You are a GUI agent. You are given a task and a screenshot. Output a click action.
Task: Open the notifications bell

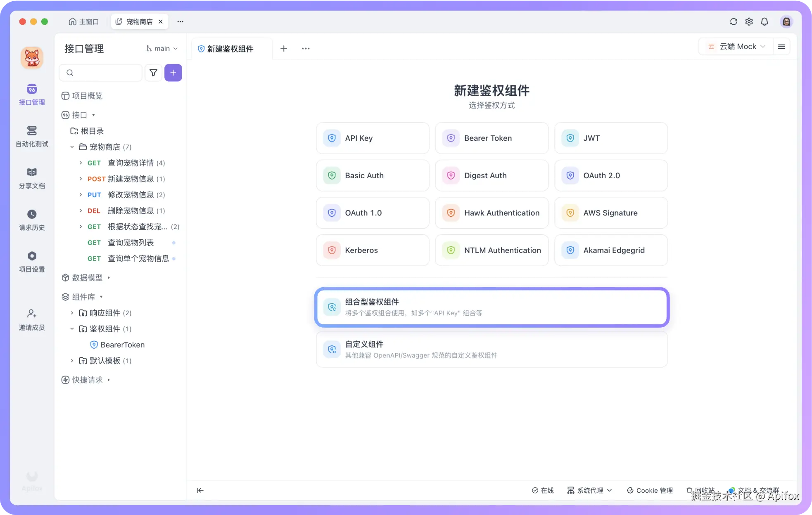pos(765,21)
